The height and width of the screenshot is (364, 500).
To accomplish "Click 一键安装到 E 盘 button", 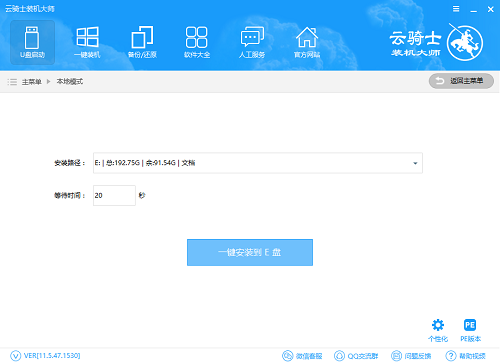I will tap(250, 252).
